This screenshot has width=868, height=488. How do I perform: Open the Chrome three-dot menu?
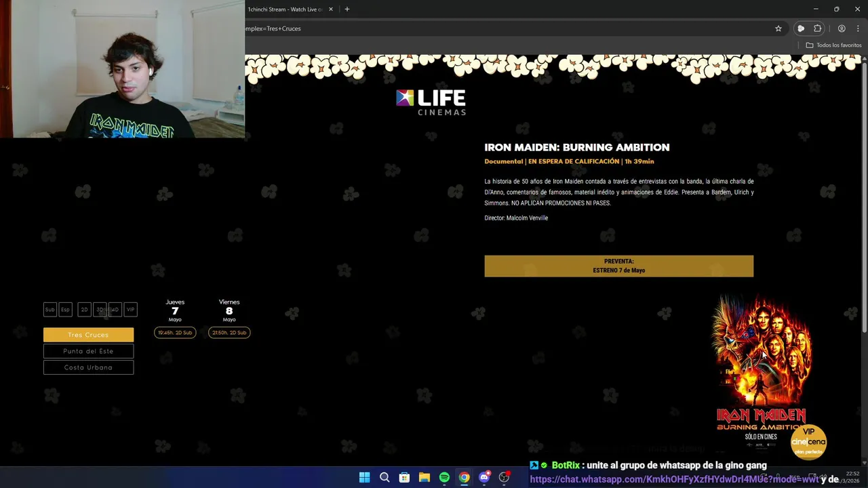point(858,28)
